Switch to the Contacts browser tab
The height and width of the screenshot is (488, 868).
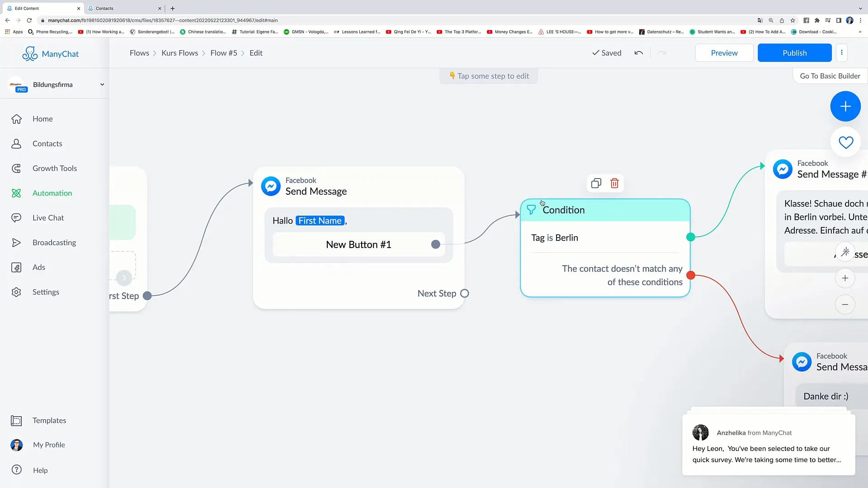[124, 8]
